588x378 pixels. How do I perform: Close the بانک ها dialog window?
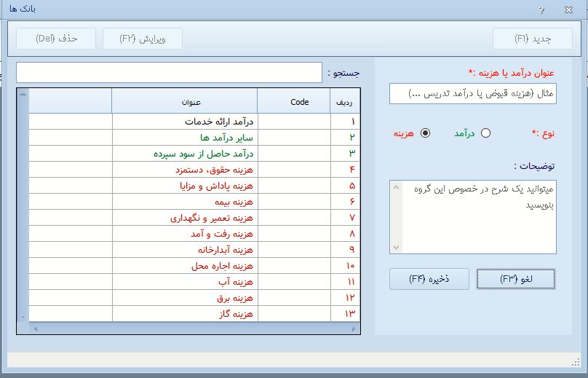(x=568, y=9)
